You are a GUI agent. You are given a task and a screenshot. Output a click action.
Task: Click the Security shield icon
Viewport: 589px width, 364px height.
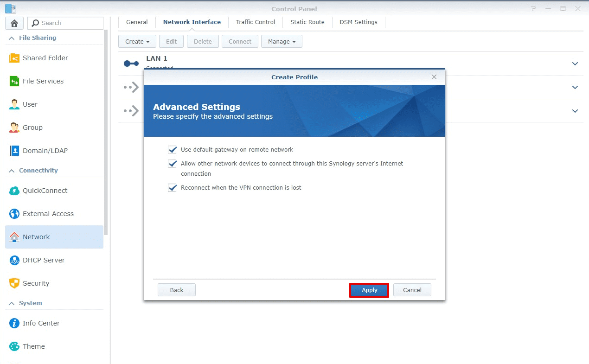14,283
